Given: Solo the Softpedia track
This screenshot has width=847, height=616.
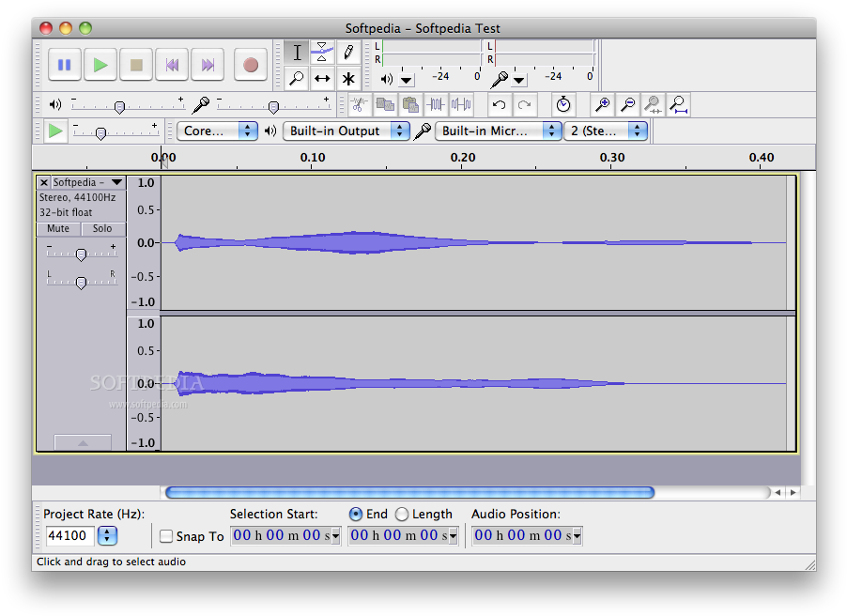Looking at the screenshot, I should pyautogui.click(x=102, y=228).
